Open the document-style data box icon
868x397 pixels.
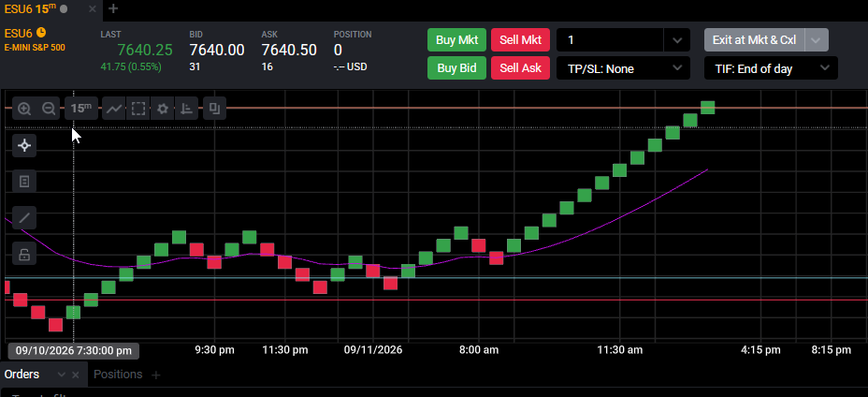coord(24,182)
